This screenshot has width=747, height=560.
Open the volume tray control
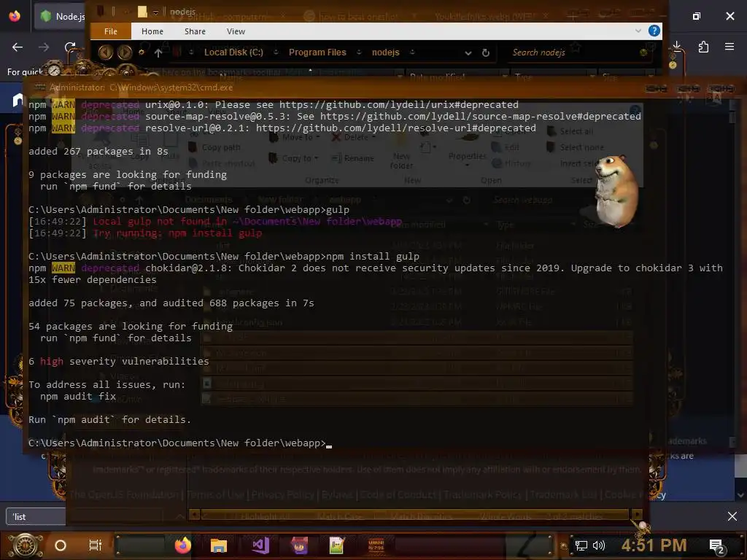[x=598, y=545]
